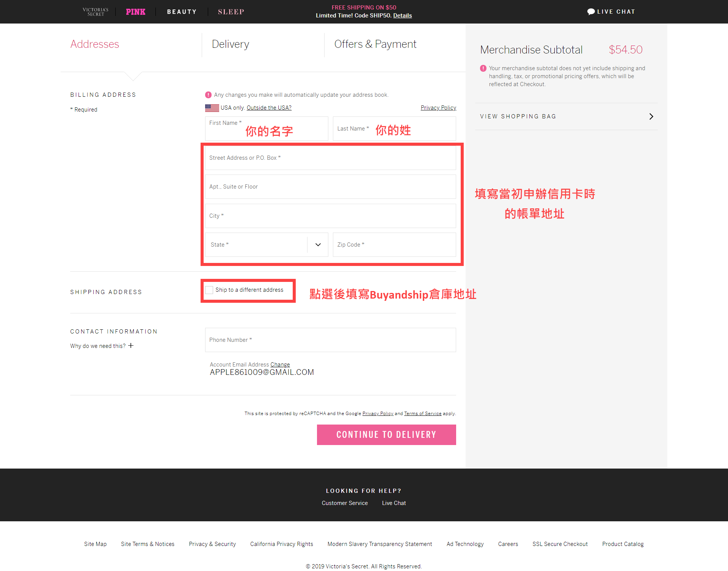This screenshot has width=728, height=571.
Task: Expand Why do we need this explanation
Action: click(x=98, y=346)
